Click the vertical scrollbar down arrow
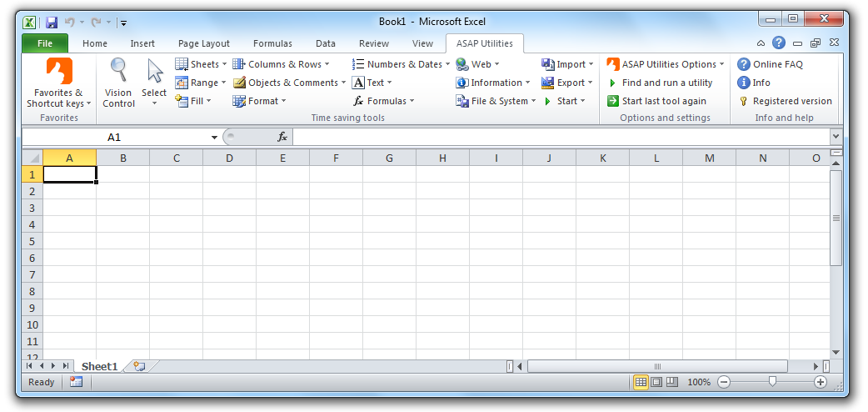Screen dimensions: 868x412 836,353
